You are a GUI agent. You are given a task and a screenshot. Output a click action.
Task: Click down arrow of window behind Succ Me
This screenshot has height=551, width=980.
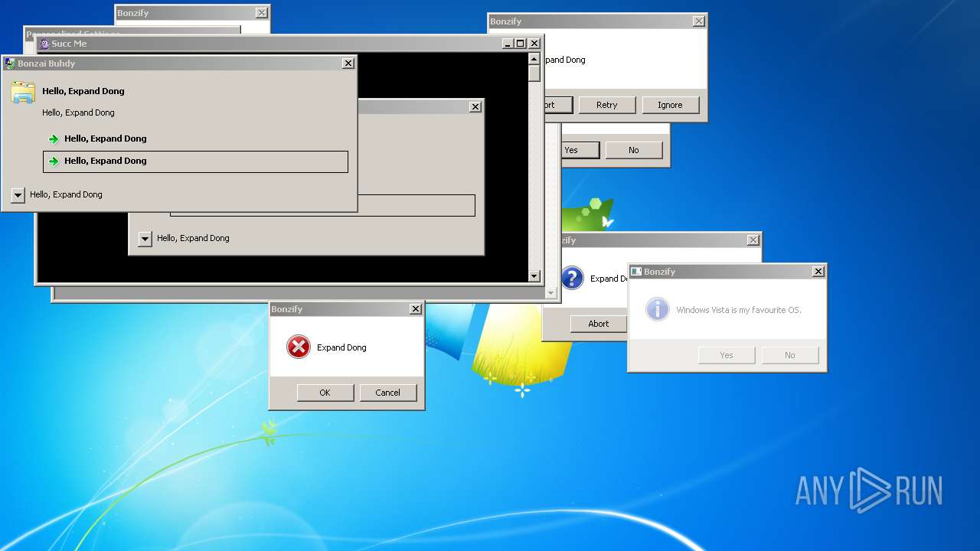point(550,293)
